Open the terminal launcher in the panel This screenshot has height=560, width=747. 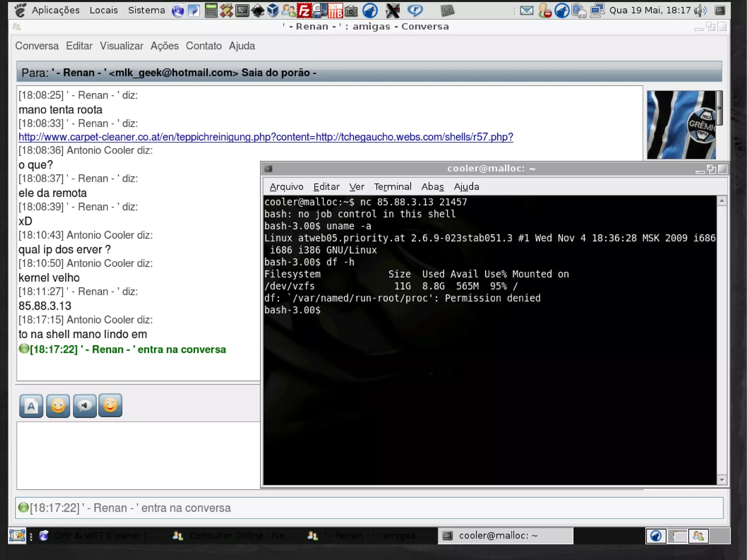pos(242,11)
